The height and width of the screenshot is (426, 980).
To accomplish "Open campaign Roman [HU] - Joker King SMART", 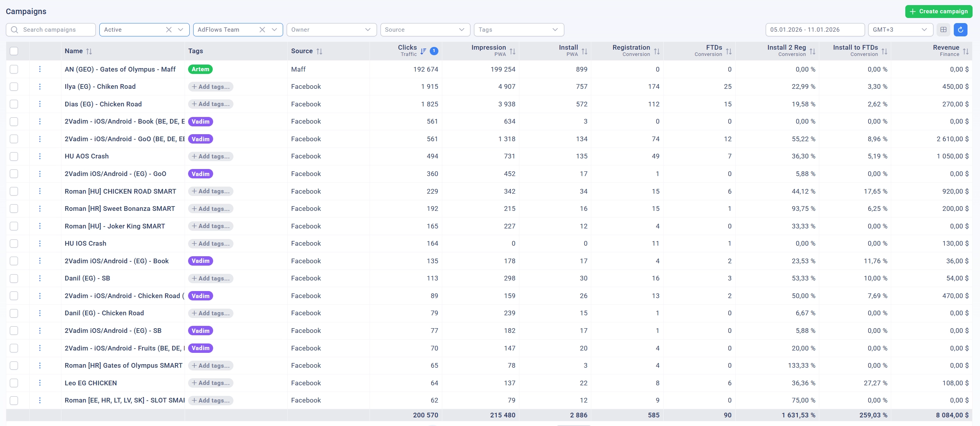I will click(x=115, y=226).
